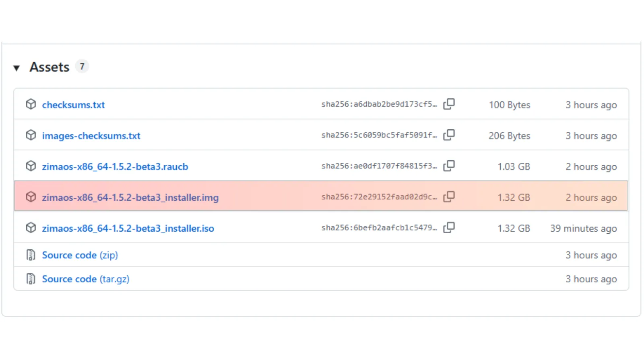Viewport: 644px width, 361px height.
Task: Download Source code (tar.gz)
Action: pos(85,279)
